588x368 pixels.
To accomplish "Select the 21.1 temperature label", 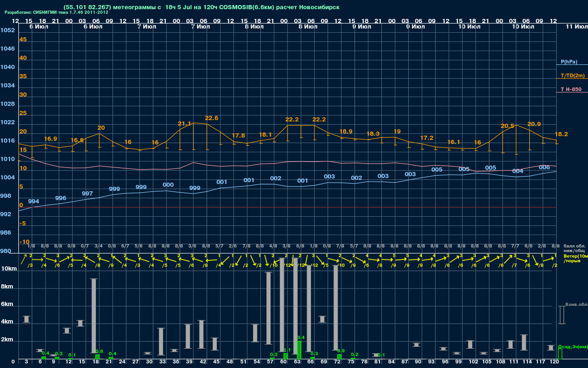I will coord(184,124).
